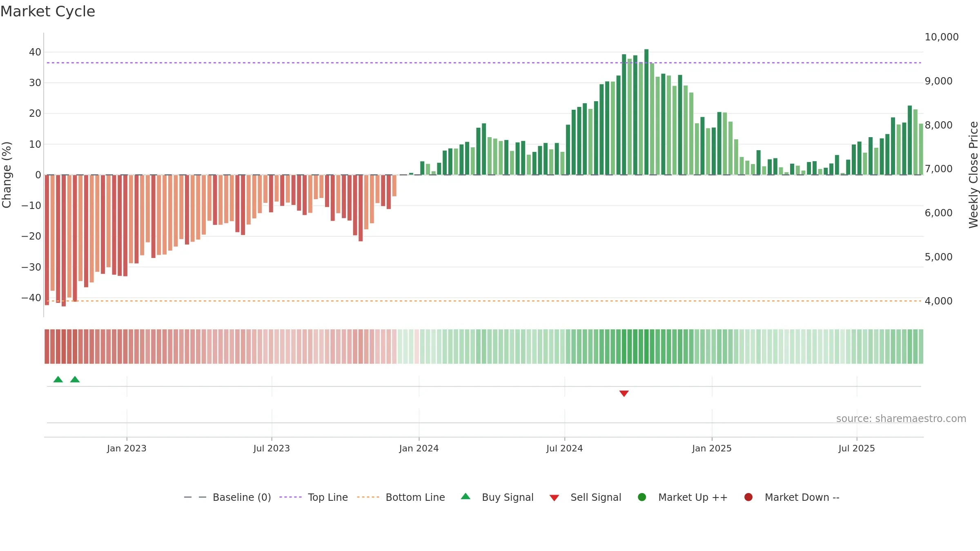Click the gray dashed Baseline legend swatch
The image size is (980, 551).
[x=195, y=497]
